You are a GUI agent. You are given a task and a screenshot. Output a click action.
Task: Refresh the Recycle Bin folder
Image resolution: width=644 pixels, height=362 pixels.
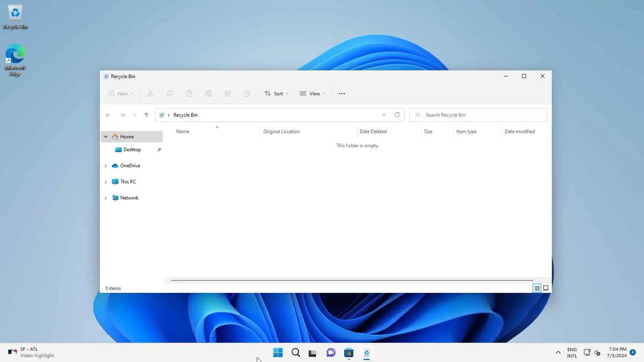point(397,115)
